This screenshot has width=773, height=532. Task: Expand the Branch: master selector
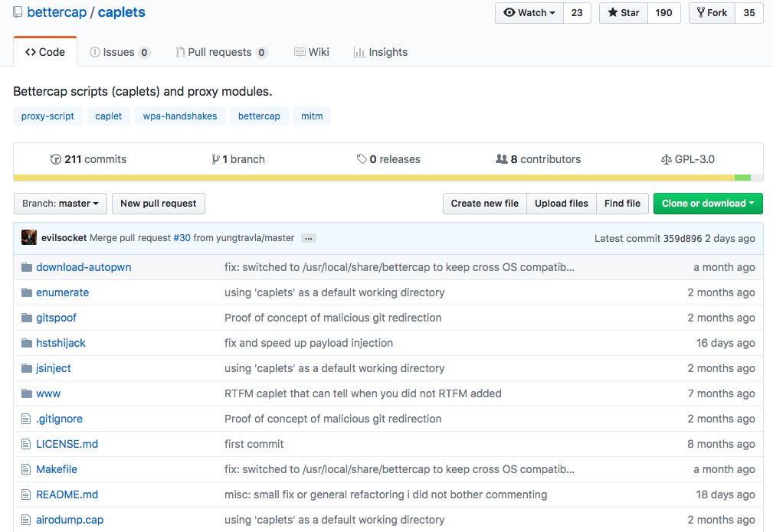pos(61,204)
